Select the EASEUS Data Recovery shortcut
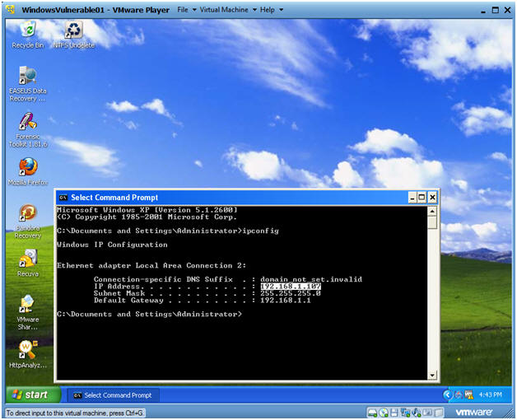Image resolution: width=517 pixels, height=420 pixels. point(28,84)
